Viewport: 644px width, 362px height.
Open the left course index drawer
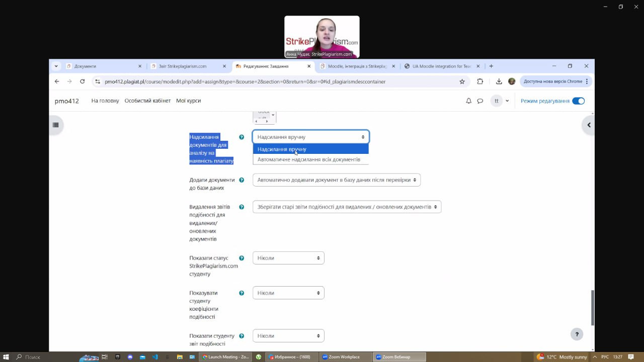(x=55, y=125)
